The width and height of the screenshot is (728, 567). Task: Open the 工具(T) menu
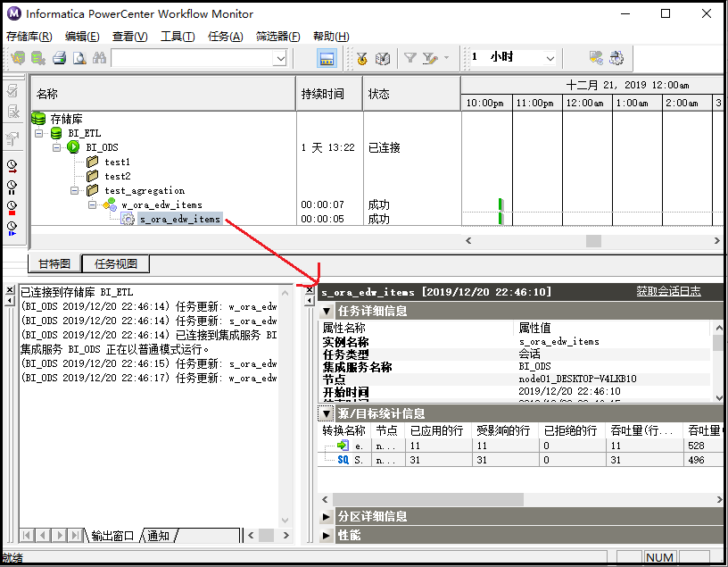pyautogui.click(x=178, y=37)
